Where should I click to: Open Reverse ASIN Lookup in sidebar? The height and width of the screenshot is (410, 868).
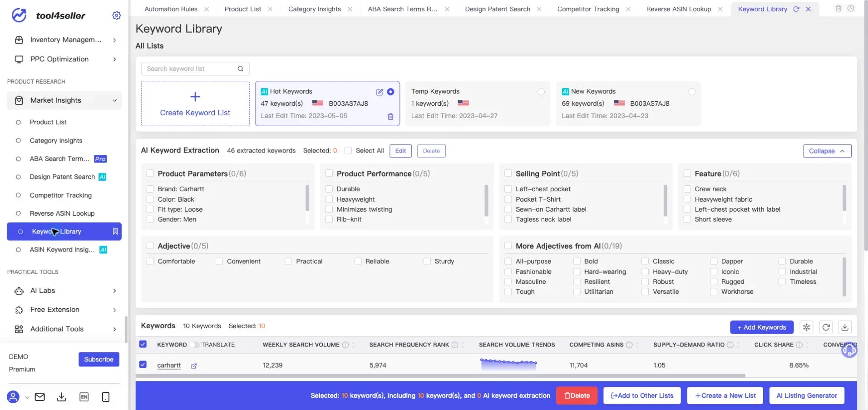pos(62,213)
